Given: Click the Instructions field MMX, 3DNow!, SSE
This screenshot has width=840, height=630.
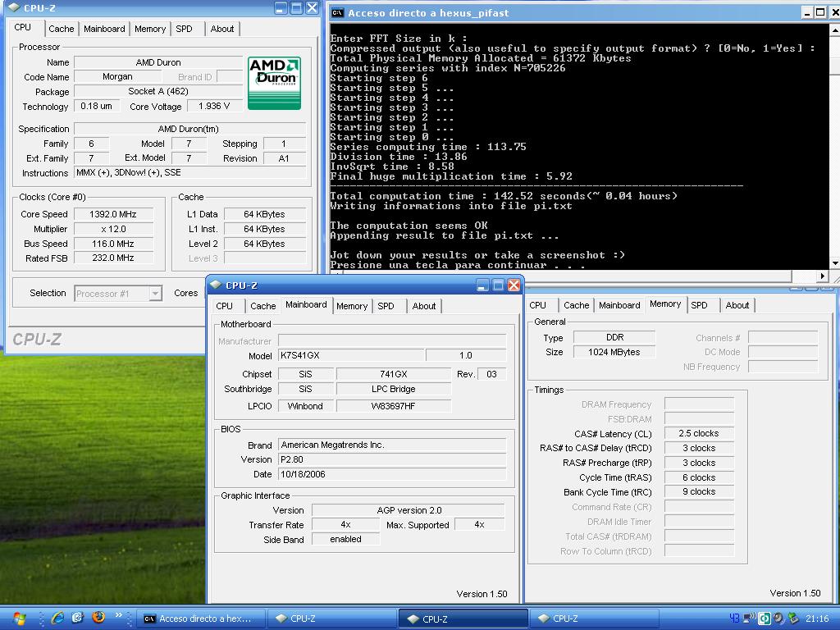Looking at the screenshot, I should click(x=190, y=172).
